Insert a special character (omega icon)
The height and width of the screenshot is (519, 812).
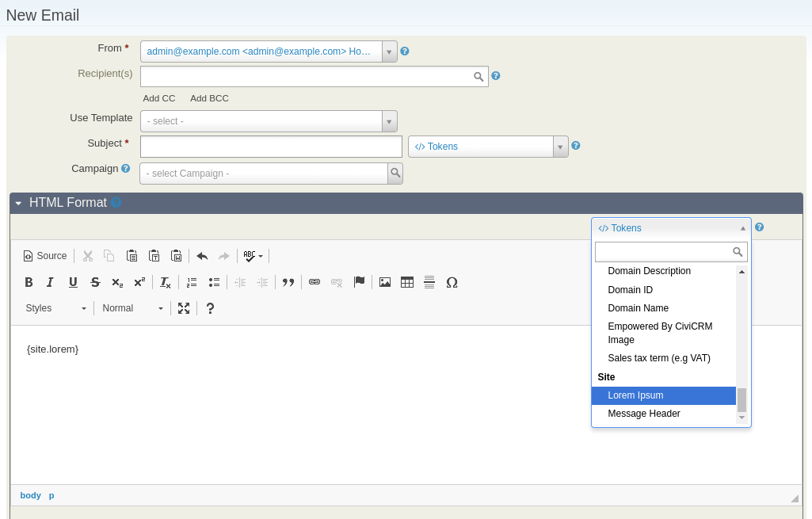tap(452, 282)
